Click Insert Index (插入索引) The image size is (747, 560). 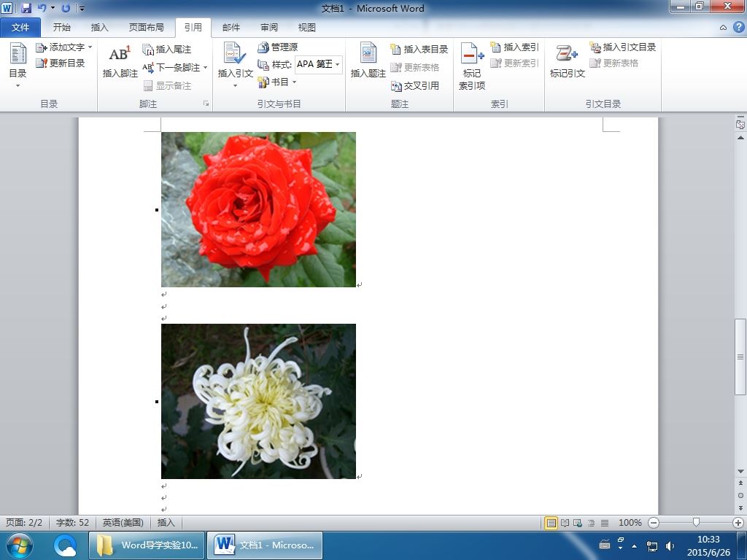(514, 47)
